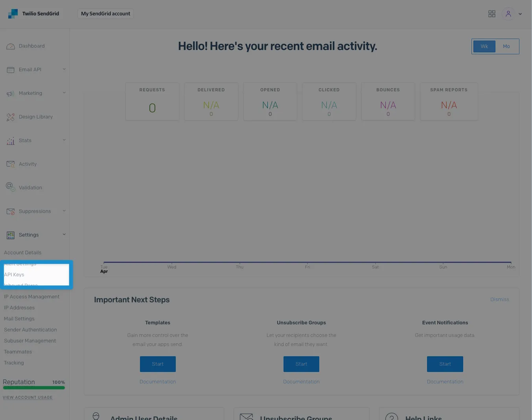Open API Keys under Settings
532x420 pixels.
point(14,275)
